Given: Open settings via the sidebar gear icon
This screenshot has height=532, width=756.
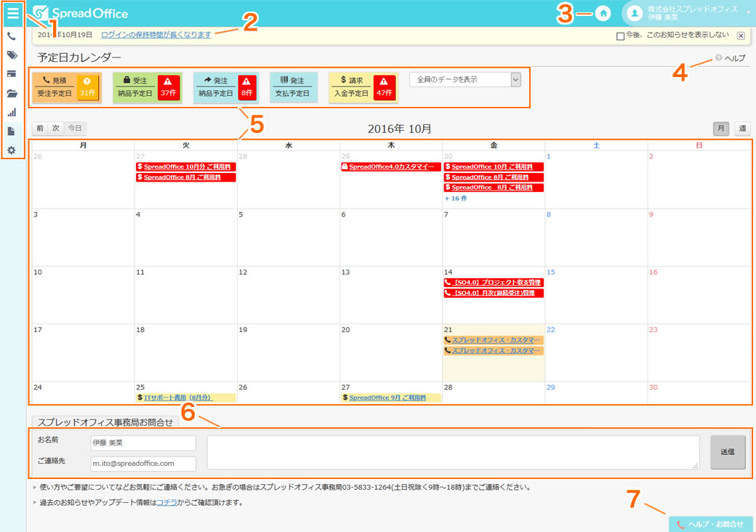Looking at the screenshot, I should [x=12, y=150].
